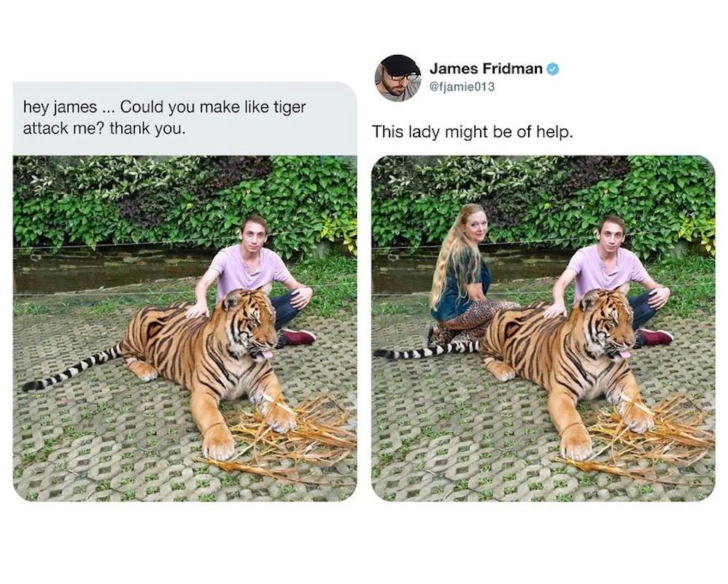
Task: Click the "hey james" request message text
Action: (x=164, y=117)
